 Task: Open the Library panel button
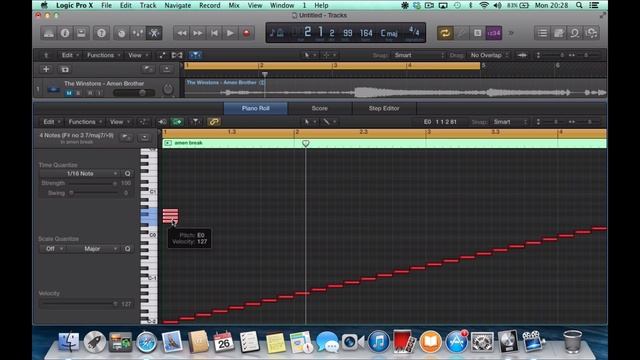[x=49, y=33]
